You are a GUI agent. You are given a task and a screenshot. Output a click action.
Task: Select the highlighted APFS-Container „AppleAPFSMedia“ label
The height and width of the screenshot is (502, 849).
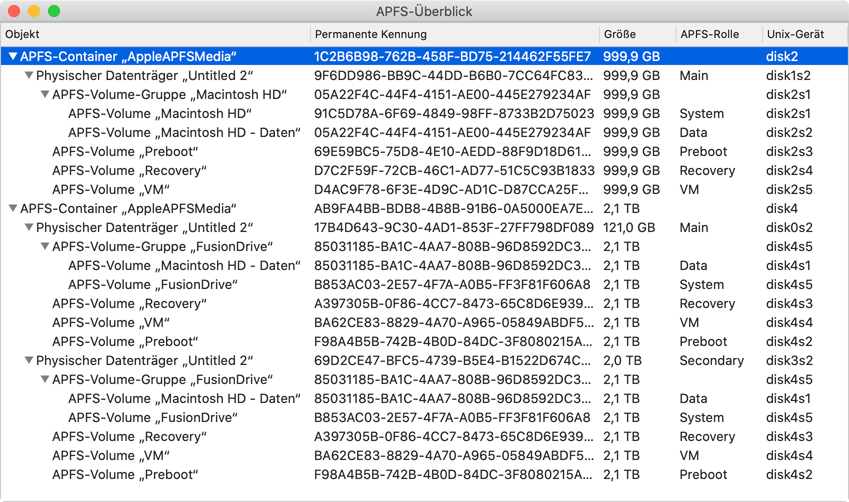[128, 56]
